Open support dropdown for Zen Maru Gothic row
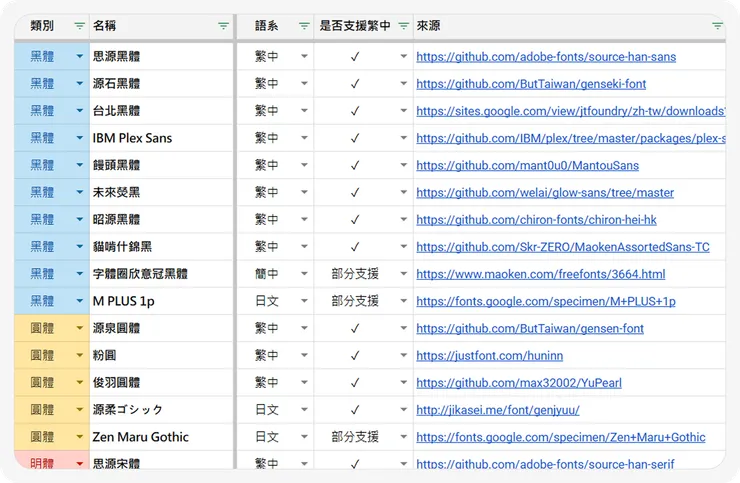Viewport: 740px width, 483px height. click(x=404, y=437)
